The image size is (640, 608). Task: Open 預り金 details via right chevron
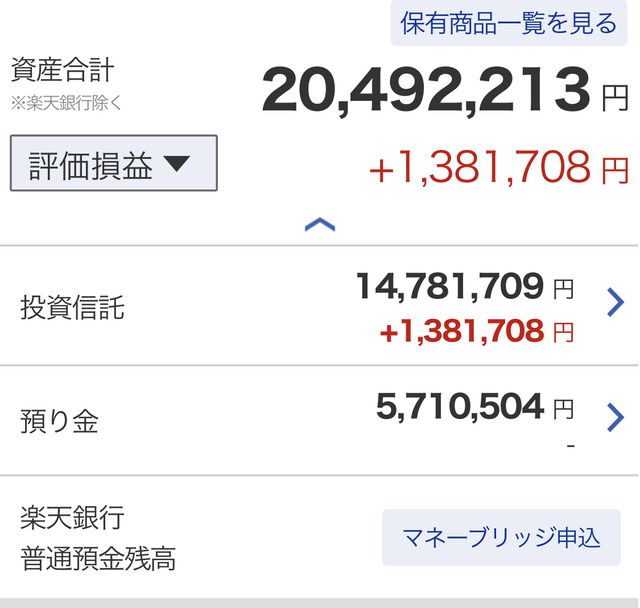(x=615, y=417)
